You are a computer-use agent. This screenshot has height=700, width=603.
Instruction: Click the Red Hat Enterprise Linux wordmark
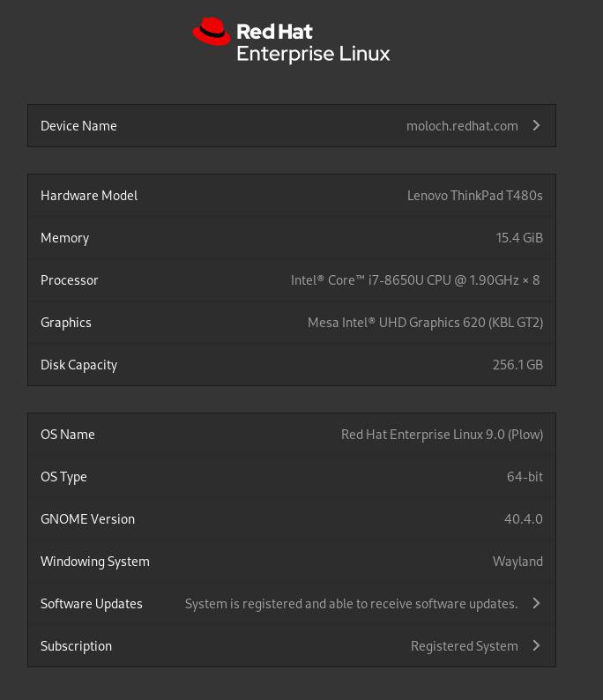[313, 43]
